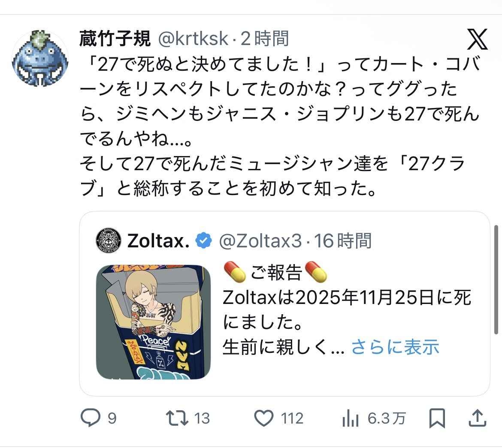The image size is (502, 448).
Task: Click the 16時間 quoted timestamp
Action: [x=342, y=241]
